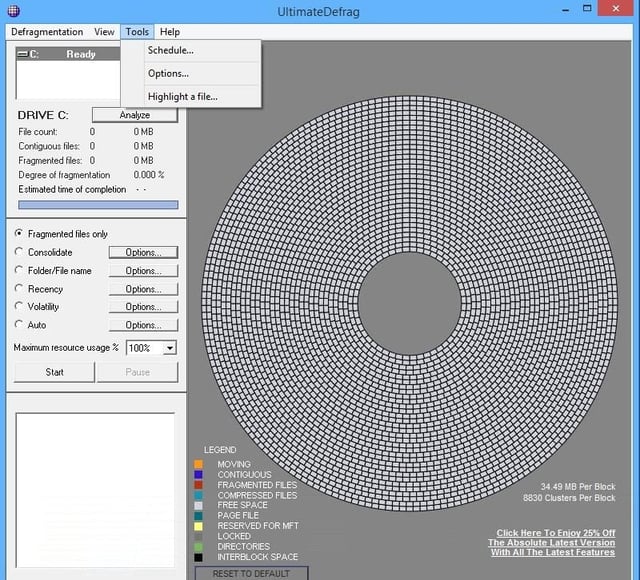640x580 pixels.
Task: Click RESET TO DEFAULT button
Action: [x=251, y=573]
